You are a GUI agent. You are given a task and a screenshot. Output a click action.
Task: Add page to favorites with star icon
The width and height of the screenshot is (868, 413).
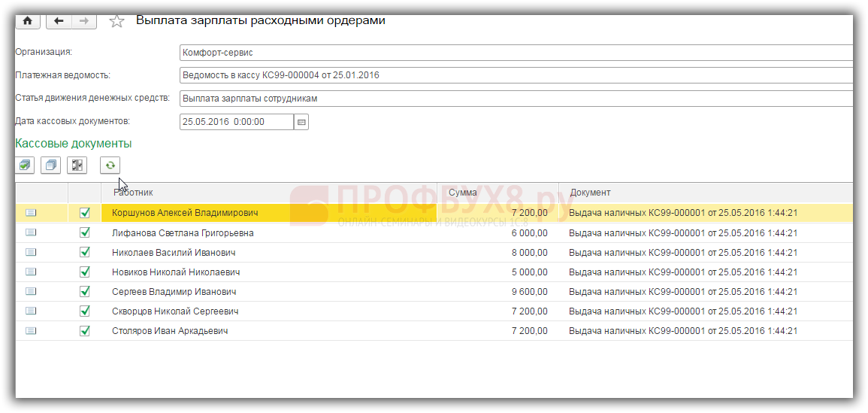click(116, 21)
